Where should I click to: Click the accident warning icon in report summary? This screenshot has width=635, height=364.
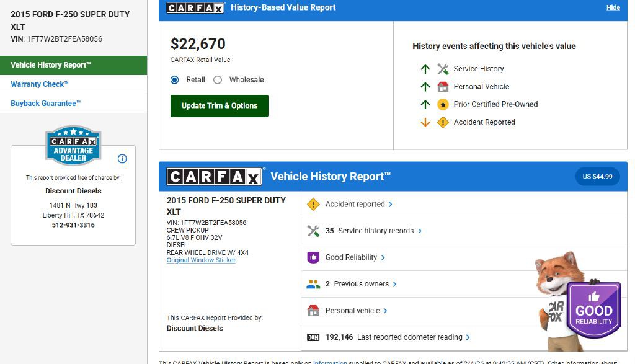(313, 204)
